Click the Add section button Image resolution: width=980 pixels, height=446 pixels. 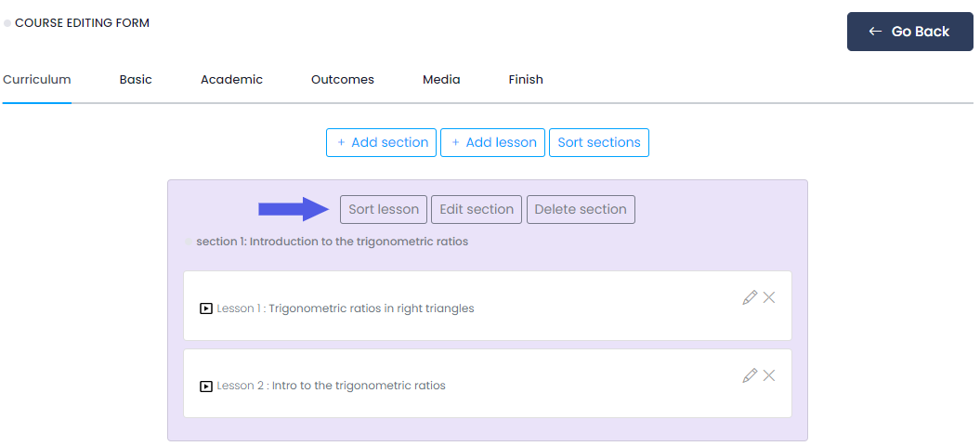(x=381, y=142)
